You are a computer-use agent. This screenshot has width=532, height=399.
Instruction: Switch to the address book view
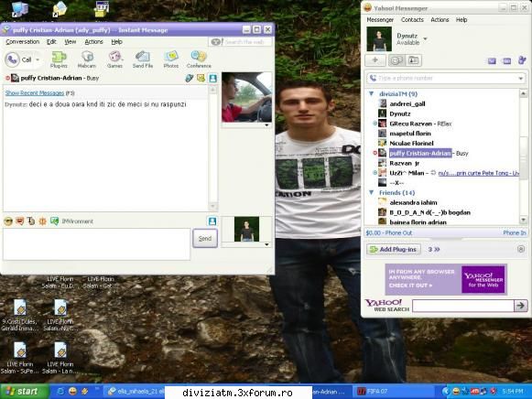pos(413,60)
